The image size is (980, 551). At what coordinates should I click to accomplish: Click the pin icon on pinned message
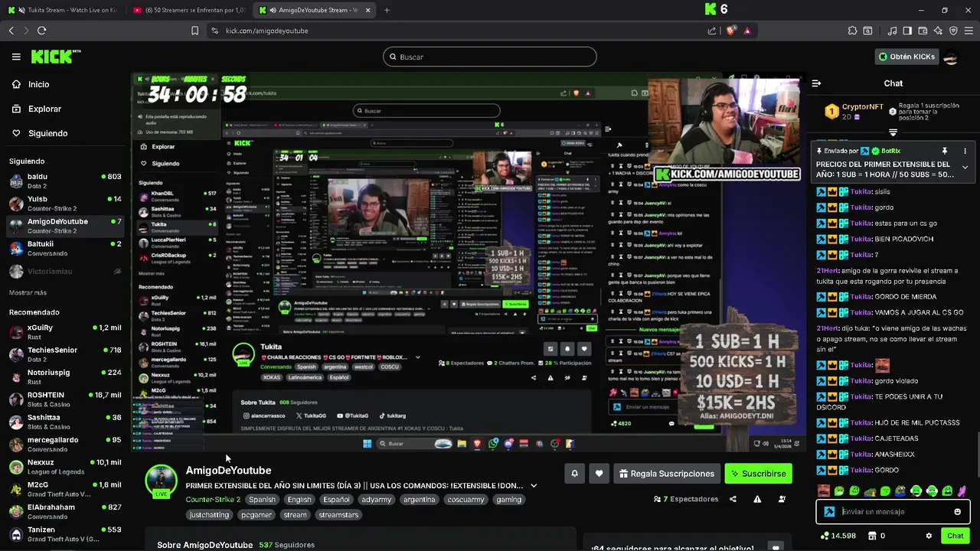pos(945,151)
